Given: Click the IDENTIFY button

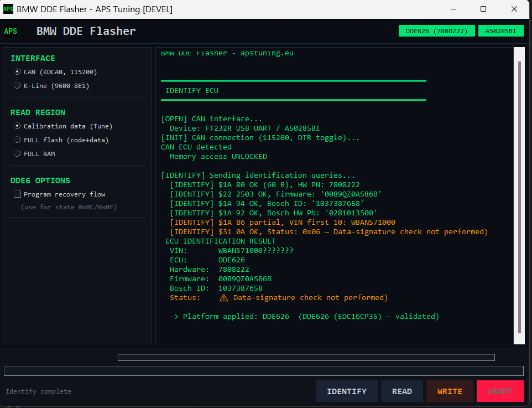Looking at the screenshot, I should 346,391.
